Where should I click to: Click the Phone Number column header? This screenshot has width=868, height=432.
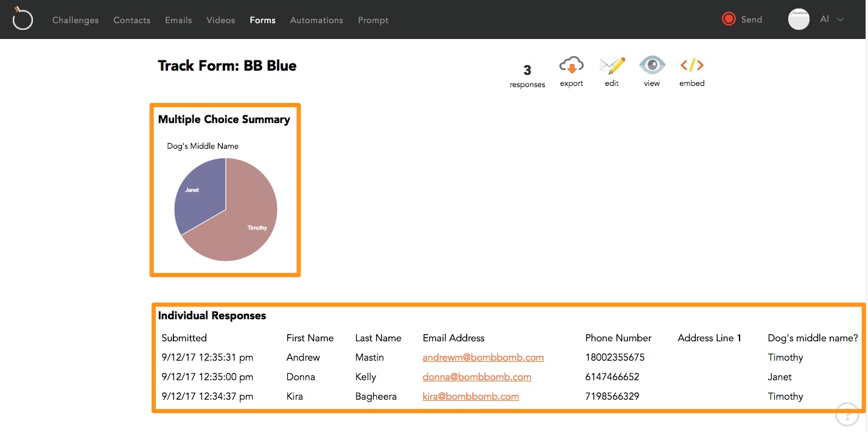(618, 338)
